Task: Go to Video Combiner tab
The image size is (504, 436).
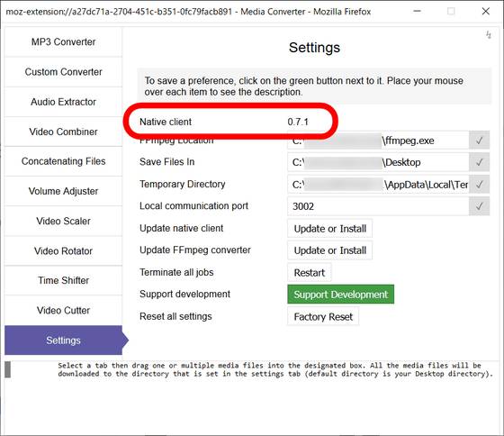Action: [63, 132]
